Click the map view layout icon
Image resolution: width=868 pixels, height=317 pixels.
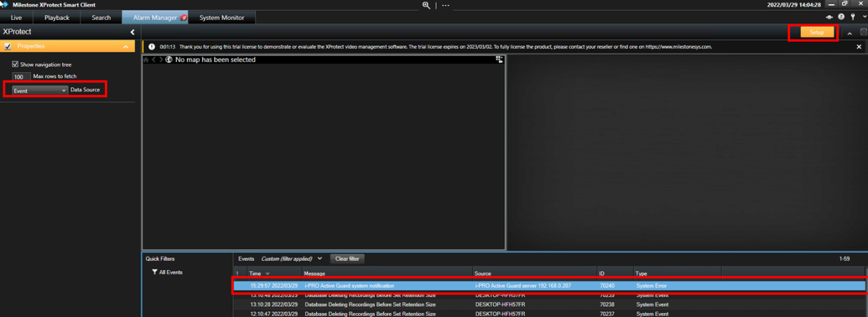click(500, 60)
